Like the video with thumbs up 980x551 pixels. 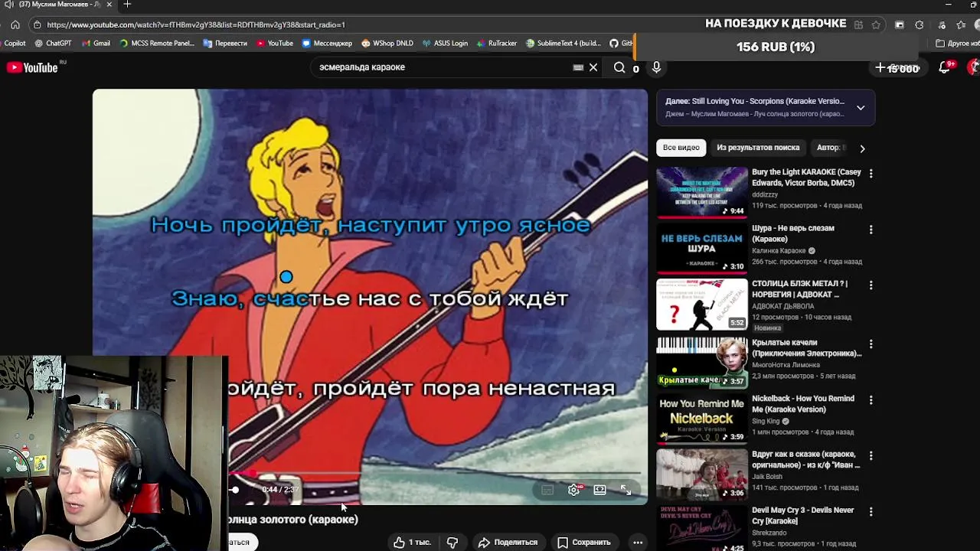coord(413,542)
